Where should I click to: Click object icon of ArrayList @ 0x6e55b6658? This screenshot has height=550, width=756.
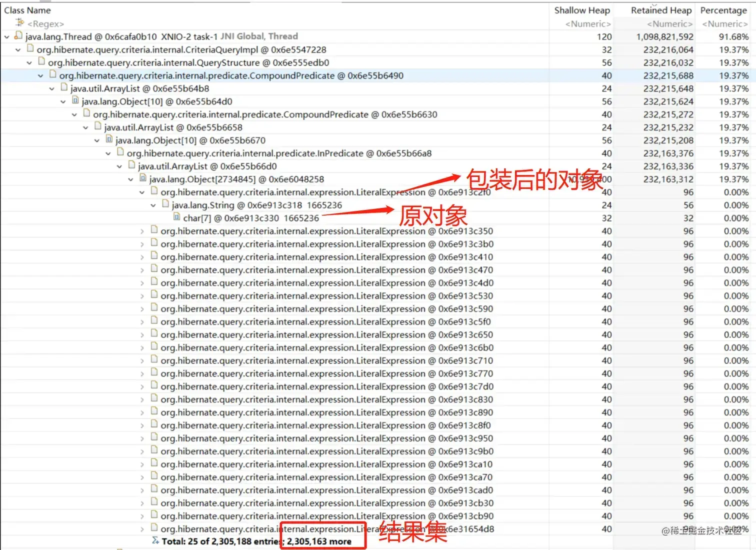coord(98,126)
